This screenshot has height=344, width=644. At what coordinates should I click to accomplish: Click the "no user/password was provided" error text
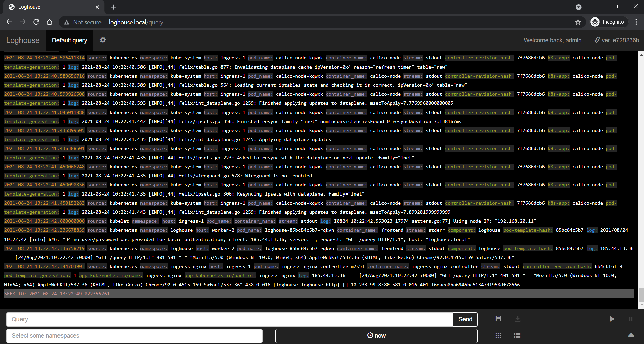point(149,240)
